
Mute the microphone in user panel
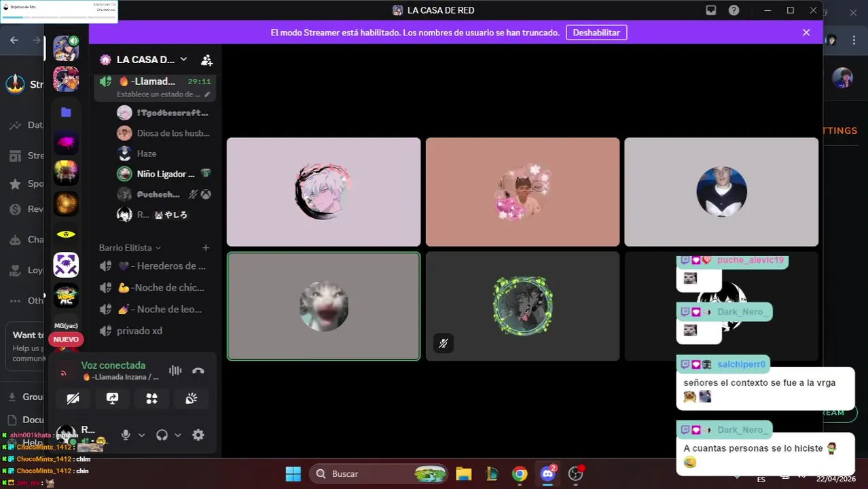coord(126,435)
